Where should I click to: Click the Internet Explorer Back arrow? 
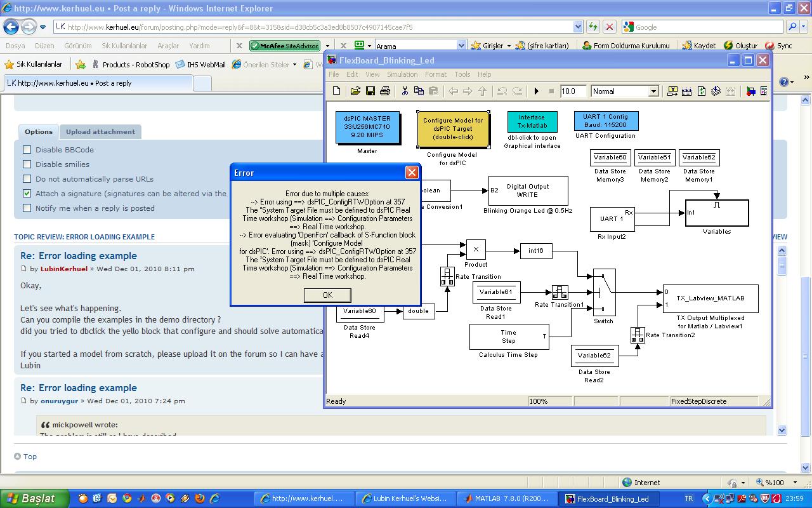(x=11, y=27)
